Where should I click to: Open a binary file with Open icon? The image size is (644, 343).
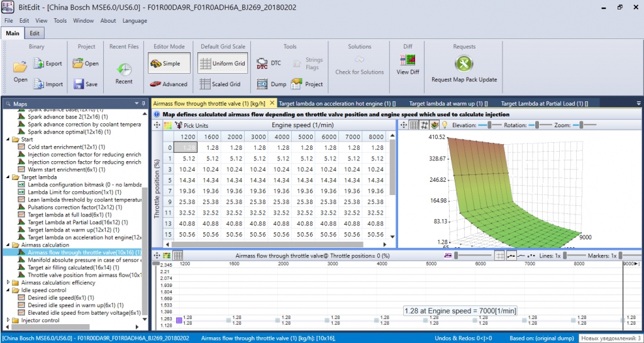[x=20, y=67]
